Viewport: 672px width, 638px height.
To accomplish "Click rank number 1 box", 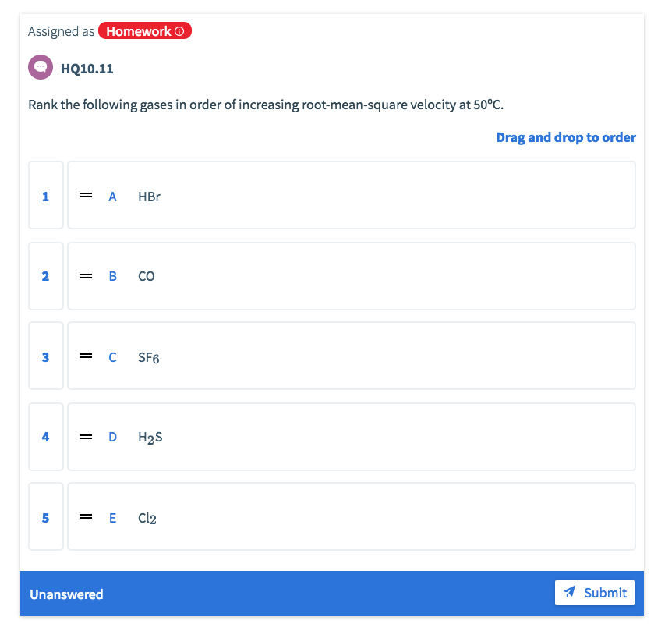I will (45, 195).
